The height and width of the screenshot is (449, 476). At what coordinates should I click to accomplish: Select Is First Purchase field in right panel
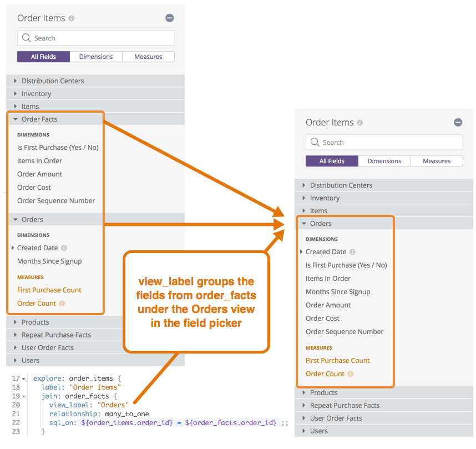(346, 265)
